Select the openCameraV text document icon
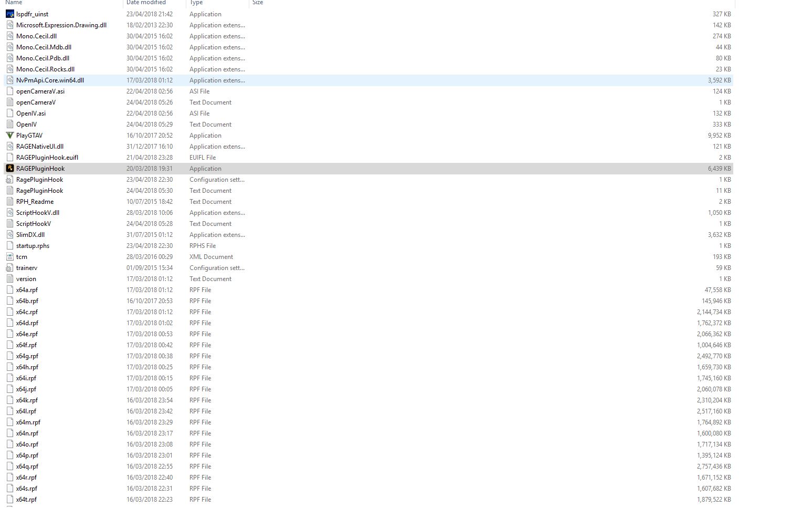 10,102
